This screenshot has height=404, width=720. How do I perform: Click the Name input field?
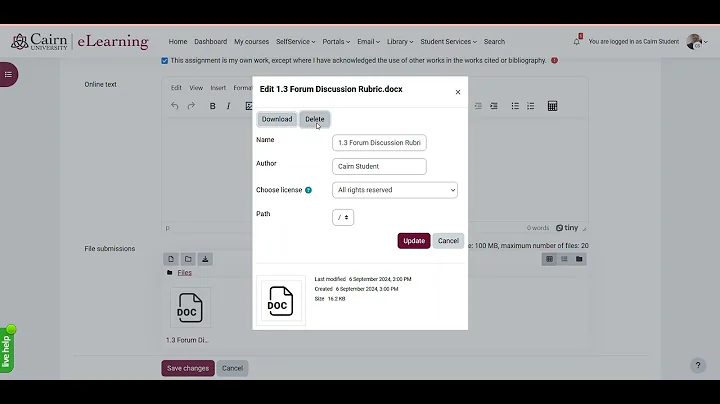pyautogui.click(x=379, y=142)
